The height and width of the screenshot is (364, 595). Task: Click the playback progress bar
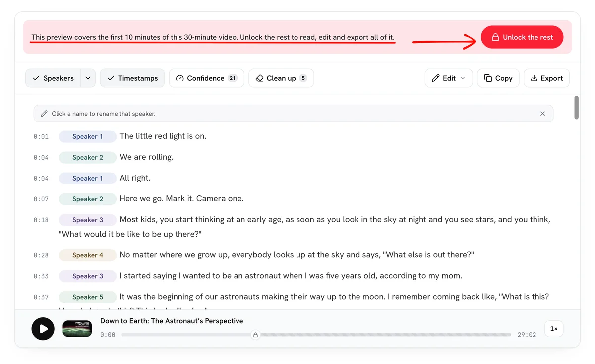coord(316,335)
